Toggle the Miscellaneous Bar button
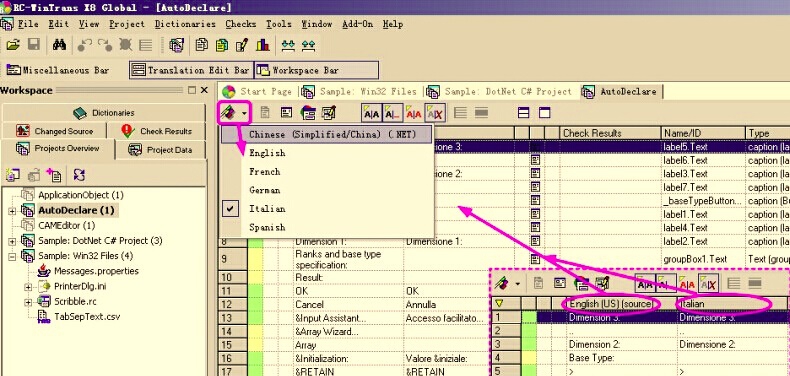790x376 pixels. pos(58,70)
